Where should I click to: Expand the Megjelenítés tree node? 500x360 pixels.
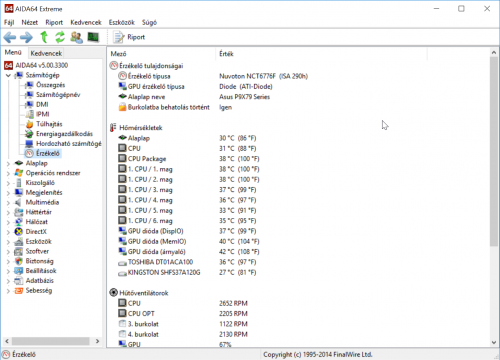(8, 193)
